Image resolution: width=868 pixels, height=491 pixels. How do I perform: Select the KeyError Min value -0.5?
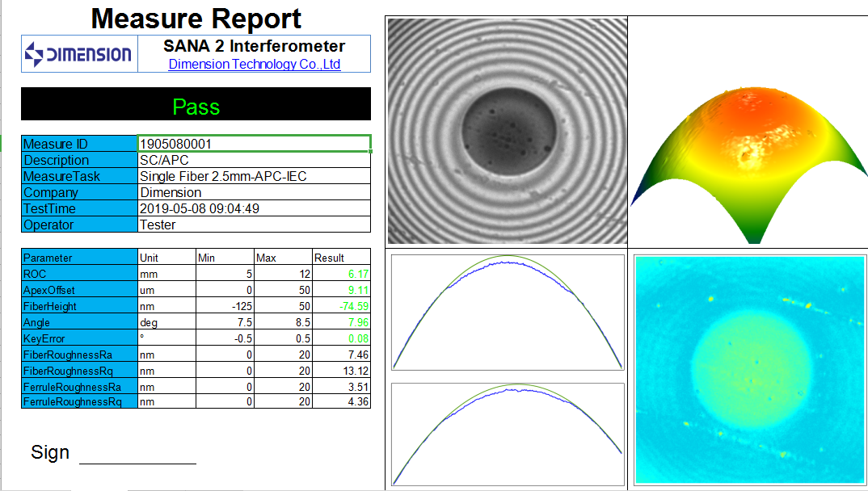(225, 338)
